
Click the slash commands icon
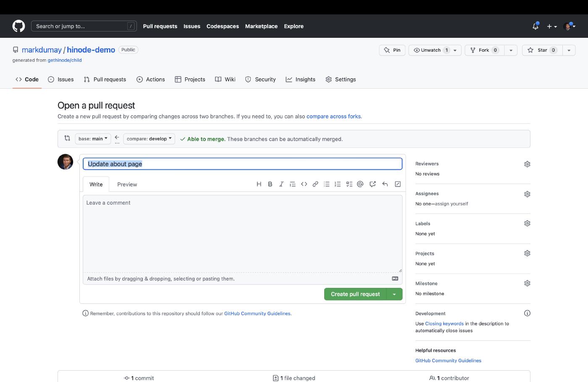[398, 184]
